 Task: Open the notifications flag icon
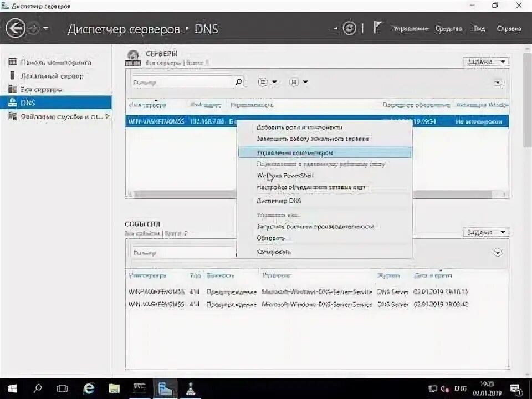[x=377, y=27]
